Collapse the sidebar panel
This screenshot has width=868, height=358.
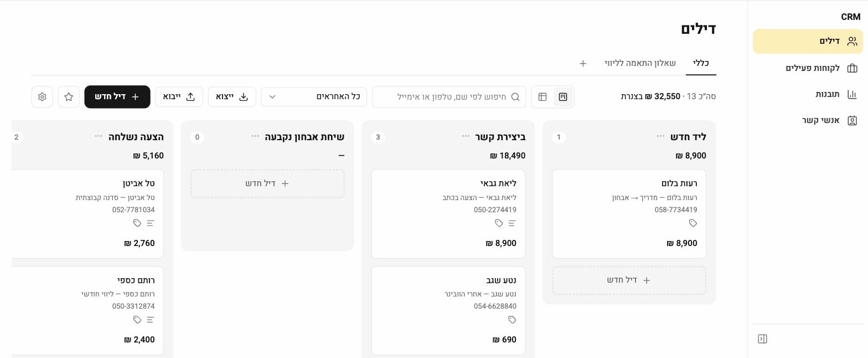point(762,339)
